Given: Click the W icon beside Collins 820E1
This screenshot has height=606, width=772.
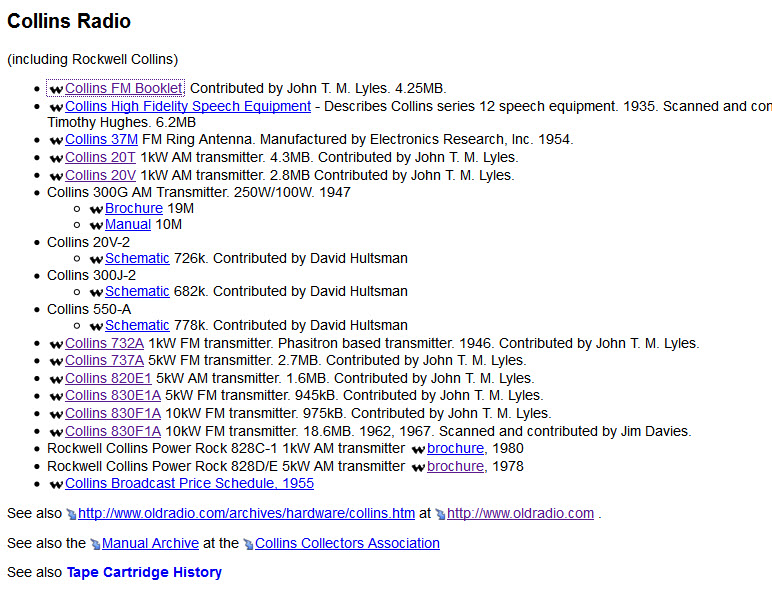Looking at the screenshot, I should point(56,380).
